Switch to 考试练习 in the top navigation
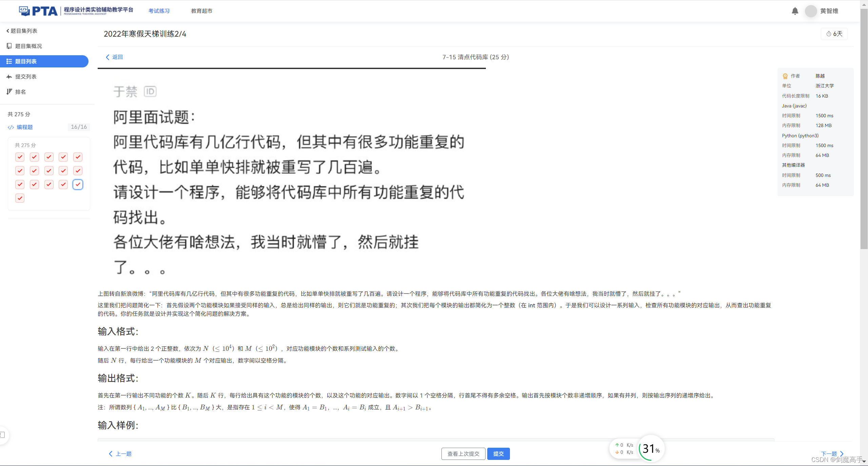Viewport: 868px width, 466px height. (159, 11)
